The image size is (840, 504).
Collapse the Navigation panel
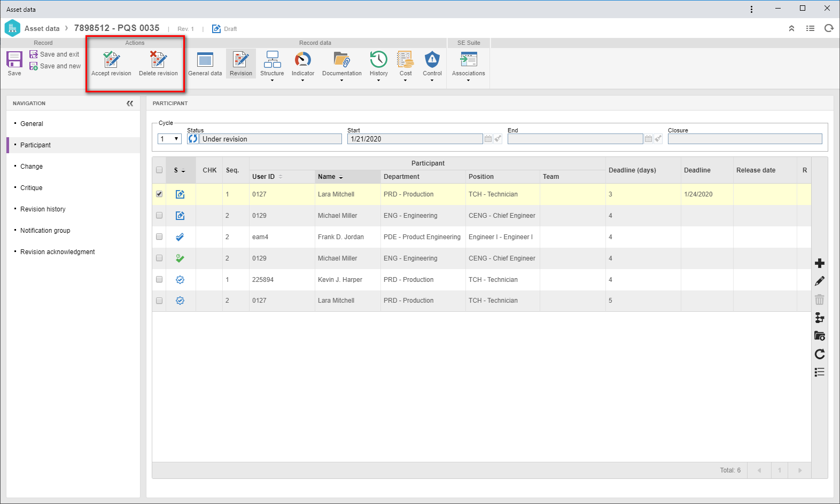pos(130,104)
